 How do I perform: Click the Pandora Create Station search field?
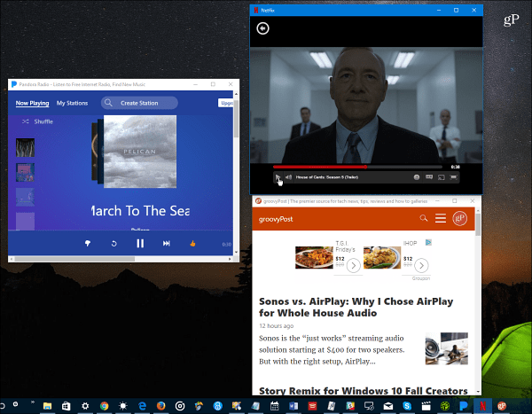139,103
